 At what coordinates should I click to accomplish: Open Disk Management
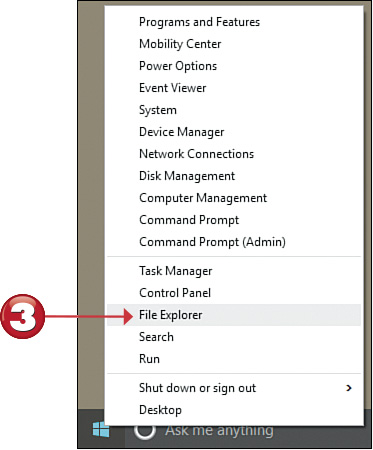pos(233,176)
